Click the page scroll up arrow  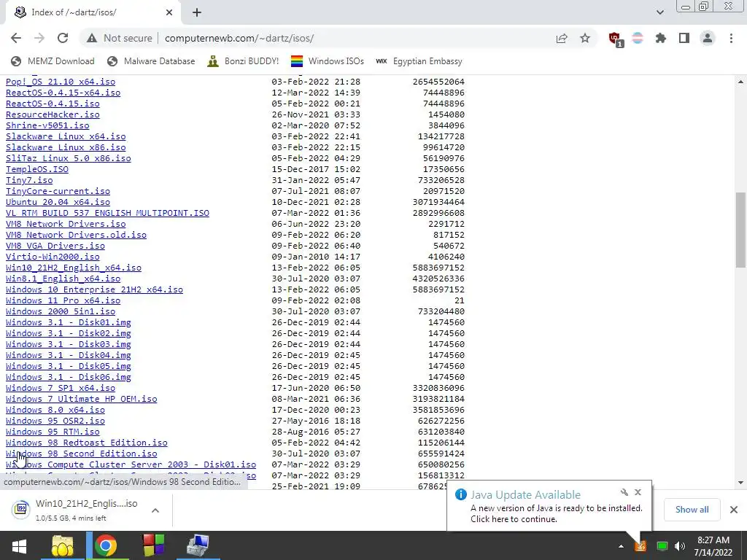pyautogui.click(x=740, y=82)
